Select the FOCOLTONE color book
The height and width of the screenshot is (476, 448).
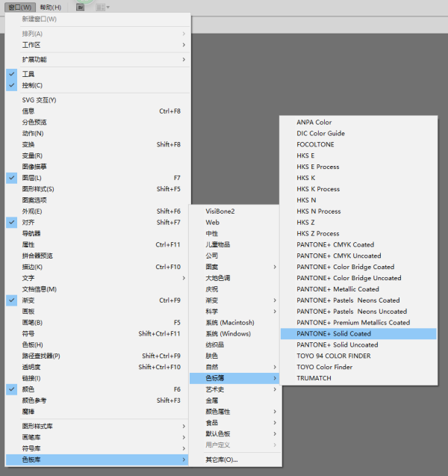[x=358, y=144]
